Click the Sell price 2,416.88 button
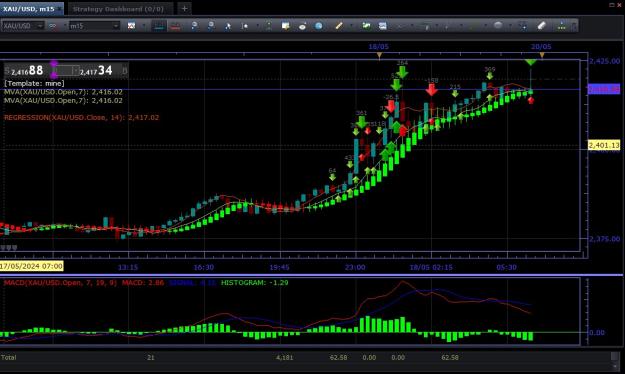The width and height of the screenshot is (625, 374). click(27, 71)
